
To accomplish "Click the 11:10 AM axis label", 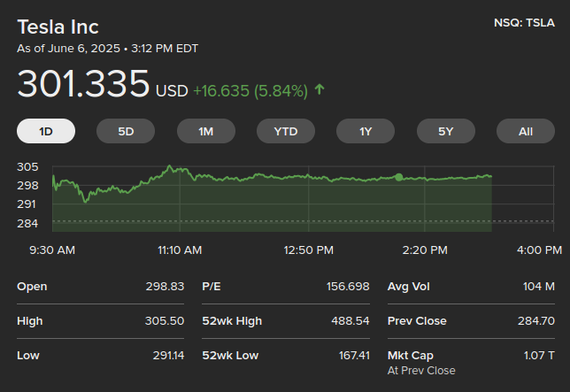I will (x=180, y=250).
